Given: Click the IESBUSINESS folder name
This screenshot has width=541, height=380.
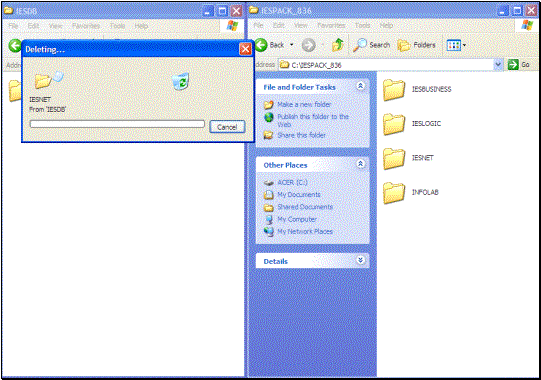Looking at the screenshot, I should 431,89.
